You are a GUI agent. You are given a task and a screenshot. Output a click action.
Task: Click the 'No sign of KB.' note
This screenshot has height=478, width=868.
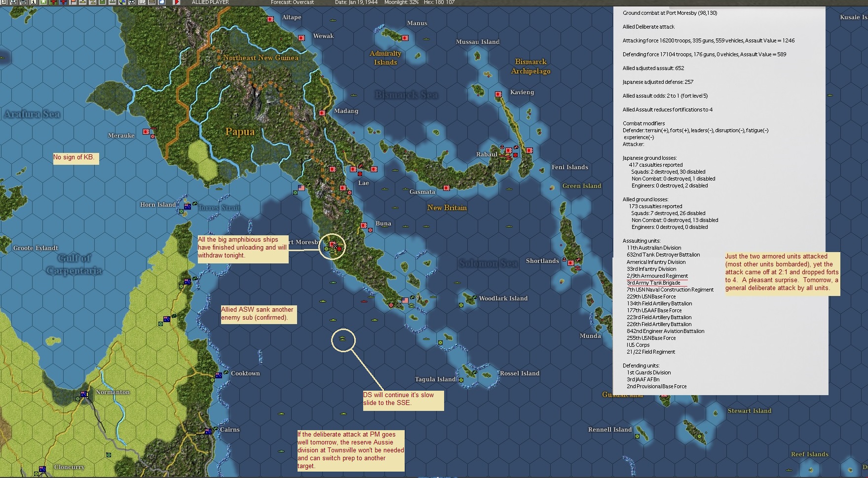(75, 158)
